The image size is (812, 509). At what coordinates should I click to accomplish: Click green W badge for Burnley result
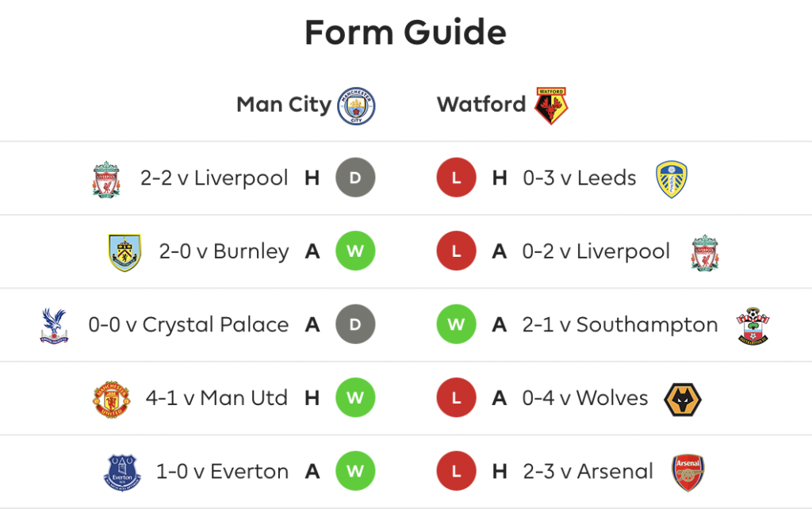pos(355,251)
